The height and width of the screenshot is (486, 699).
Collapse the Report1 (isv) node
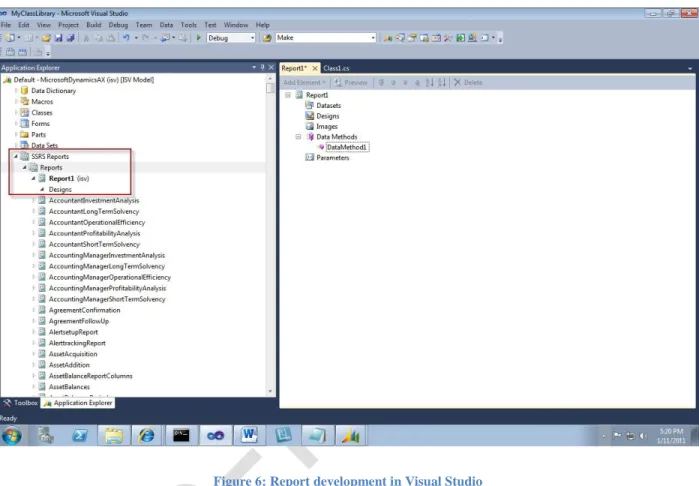pos(33,178)
